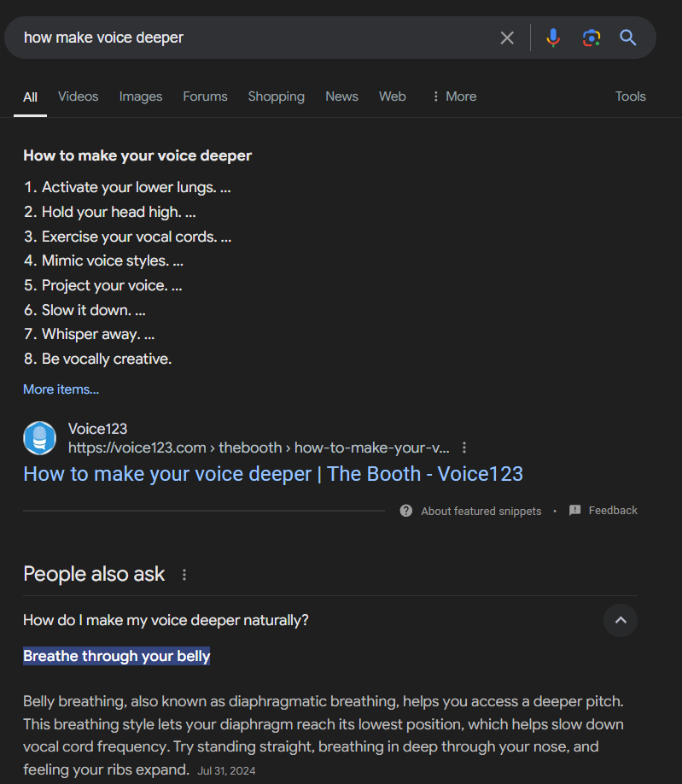This screenshot has height=784, width=682.
Task: Click the magnifying glass search icon
Action: pyautogui.click(x=628, y=38)
